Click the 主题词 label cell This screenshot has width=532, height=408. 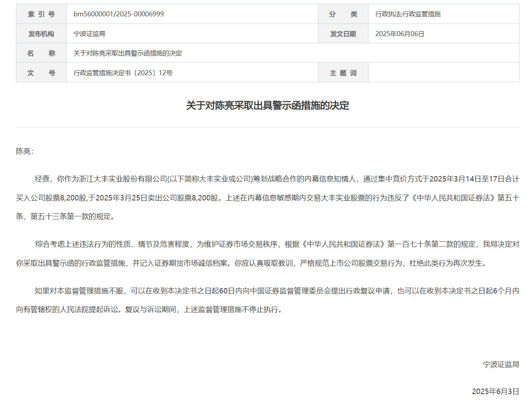coord(343,72)
